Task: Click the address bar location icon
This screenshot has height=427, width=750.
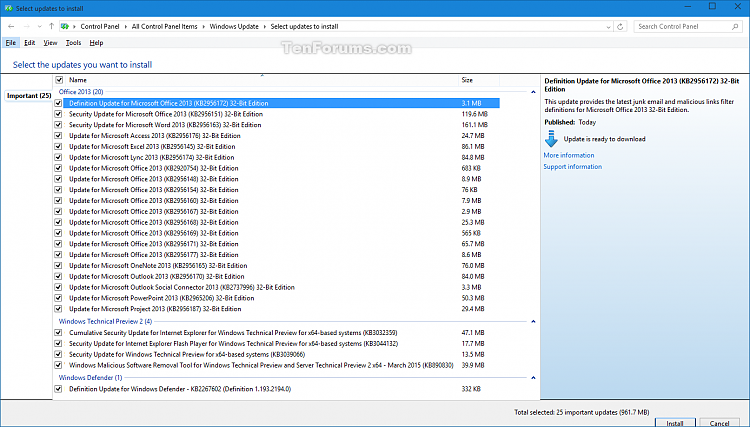Action: (x=65, y=27)
